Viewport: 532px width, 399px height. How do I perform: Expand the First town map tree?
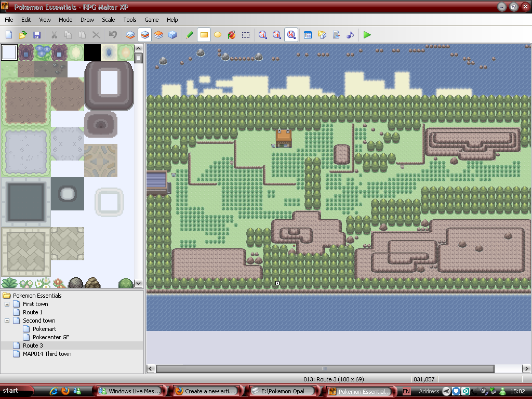click(x=7, y=304)
